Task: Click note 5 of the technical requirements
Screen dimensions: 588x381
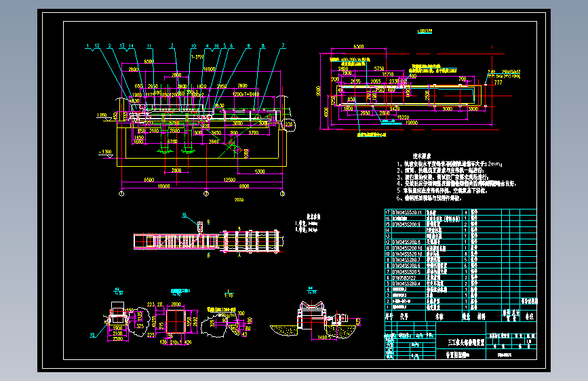Action: click(442, 190)
